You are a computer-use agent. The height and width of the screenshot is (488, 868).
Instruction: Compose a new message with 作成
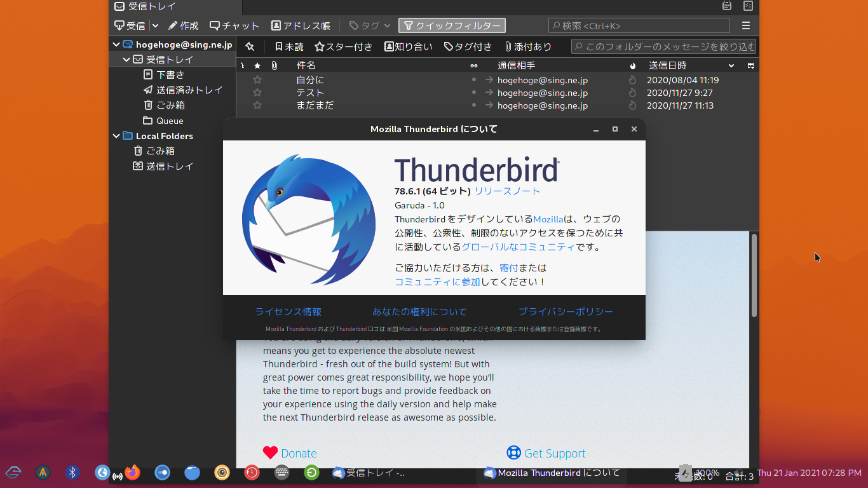[183, 26]
